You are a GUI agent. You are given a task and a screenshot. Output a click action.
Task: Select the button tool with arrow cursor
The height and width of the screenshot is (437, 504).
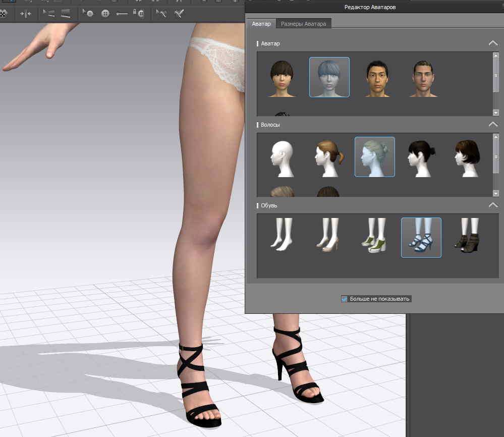click(87, 14)
